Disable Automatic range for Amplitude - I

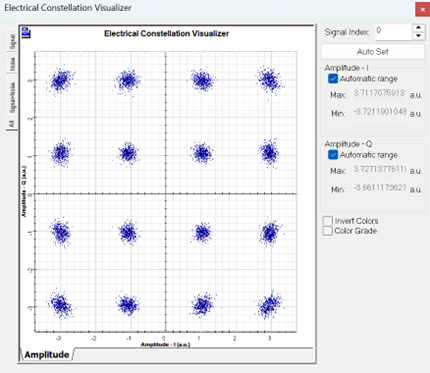333,79
